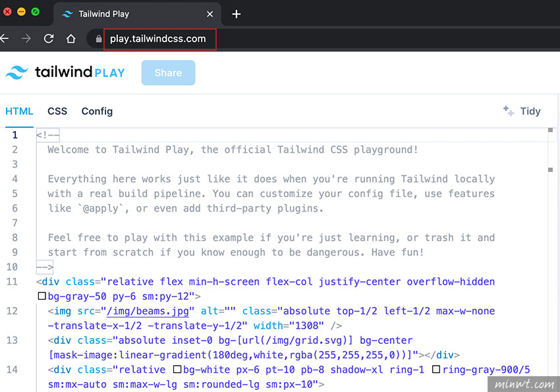The image size is (560, 392).
Task: Click line number 13 in gutter
Action: coord(12,340)
